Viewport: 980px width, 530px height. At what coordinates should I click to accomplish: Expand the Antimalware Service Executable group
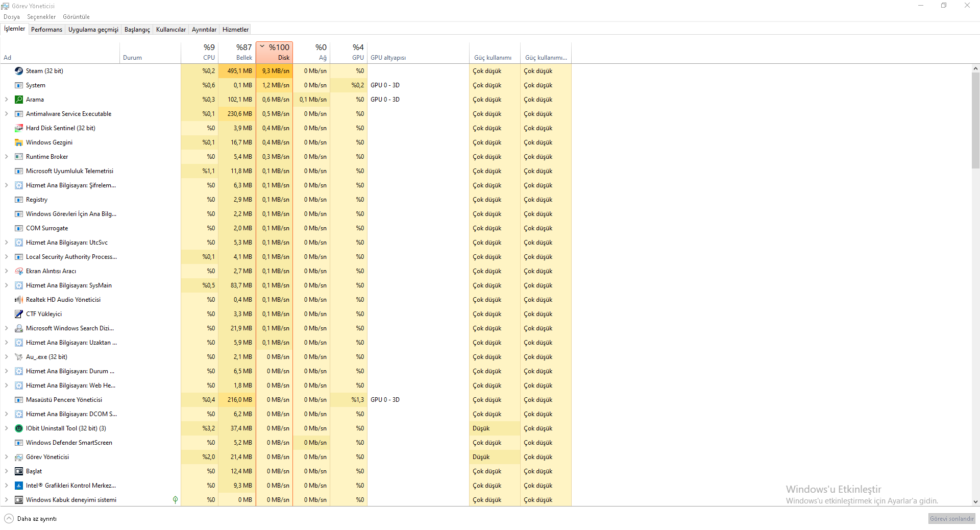6,114
